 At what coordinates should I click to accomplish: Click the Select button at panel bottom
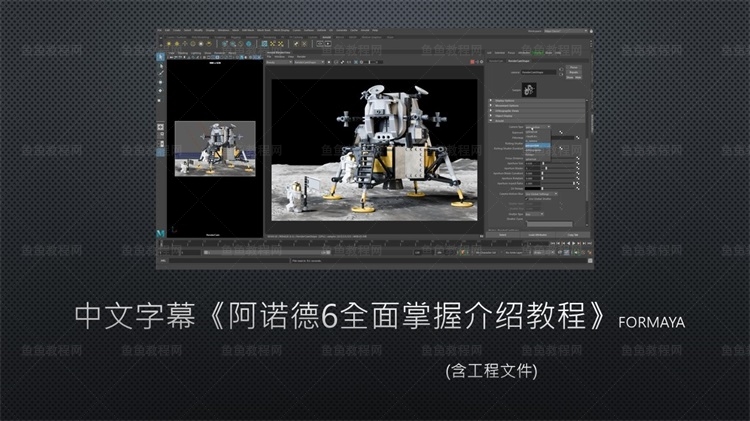pos(503,235)
